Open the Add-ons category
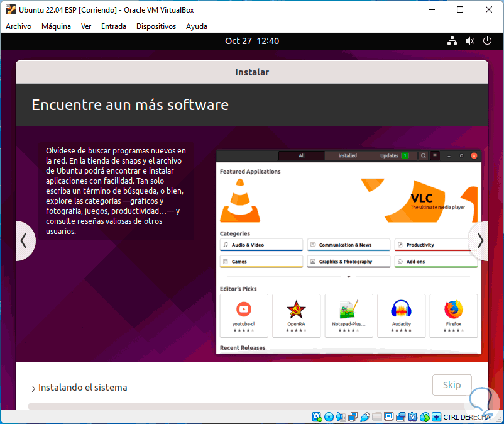Image resolution: width=504 pixels, height=424 pixels. click(x=436, y=262)
